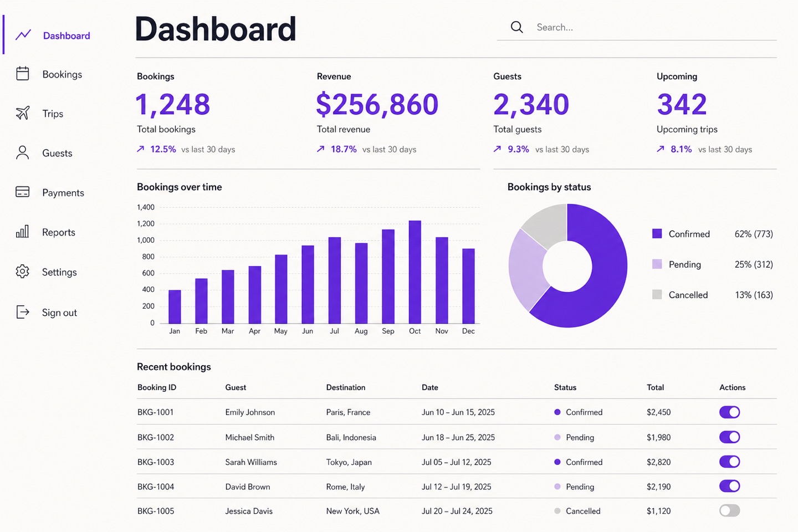Click the status dot for BKG-1002
This screenshot has height=532, width=798.
pyautogui.click(x=557, y=437)
